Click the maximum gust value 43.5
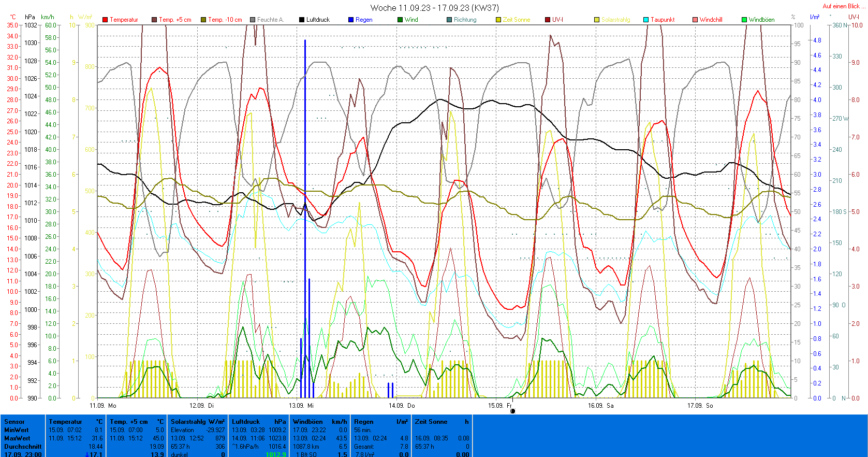 tap(341, 438)
